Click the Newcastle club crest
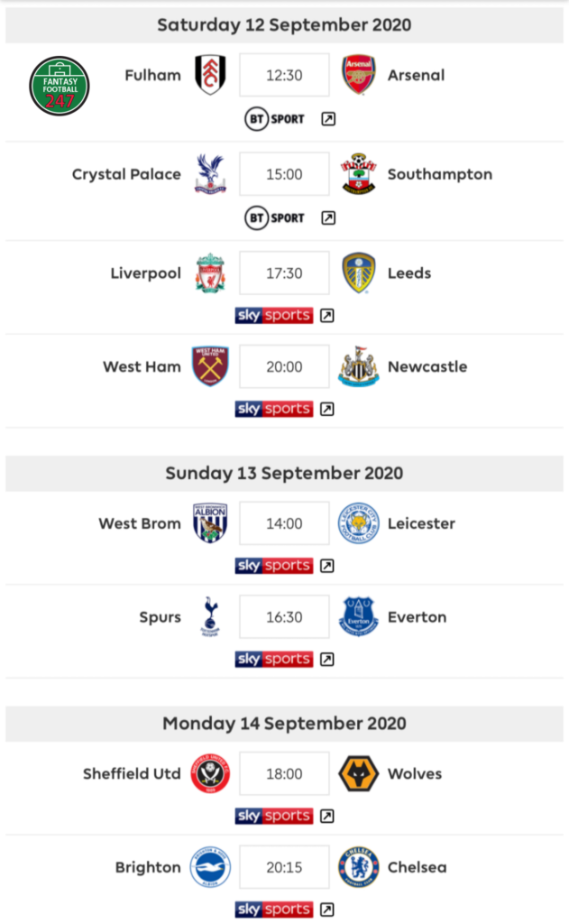This screenshot has height=924, width=569. (359, 366)
